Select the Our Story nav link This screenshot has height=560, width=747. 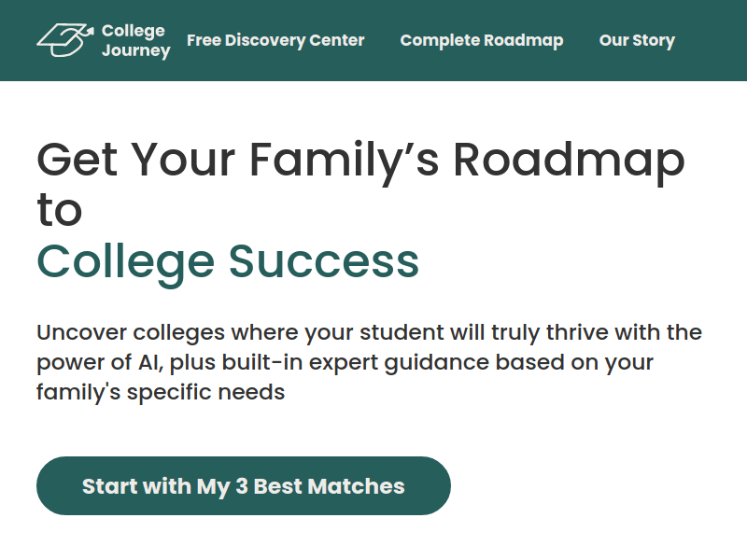[x=638, y=40]
